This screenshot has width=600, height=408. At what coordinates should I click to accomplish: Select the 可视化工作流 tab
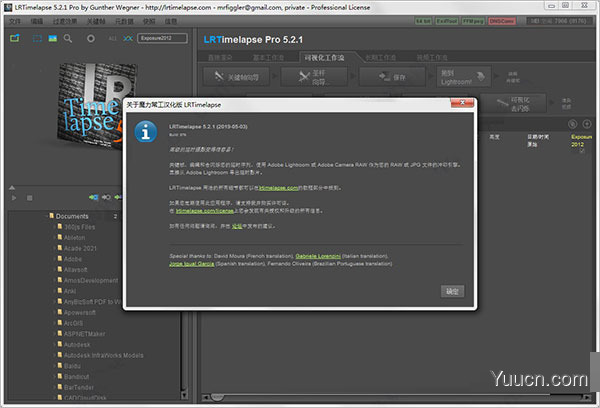point(324,58)
